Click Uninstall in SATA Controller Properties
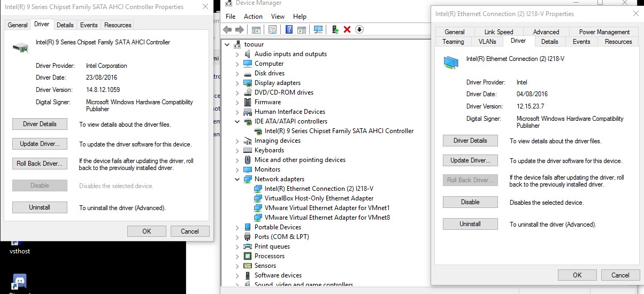This screenshot has width=644, height=294. coord(40,207)
